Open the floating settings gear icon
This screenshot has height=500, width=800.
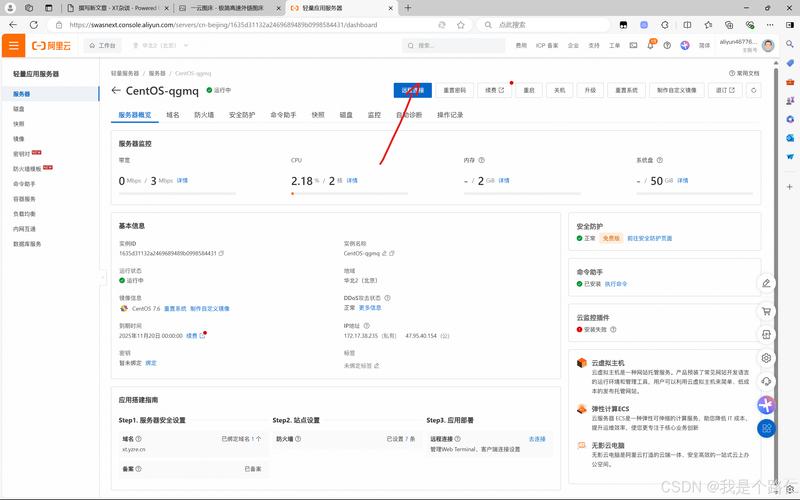[766, 358]
